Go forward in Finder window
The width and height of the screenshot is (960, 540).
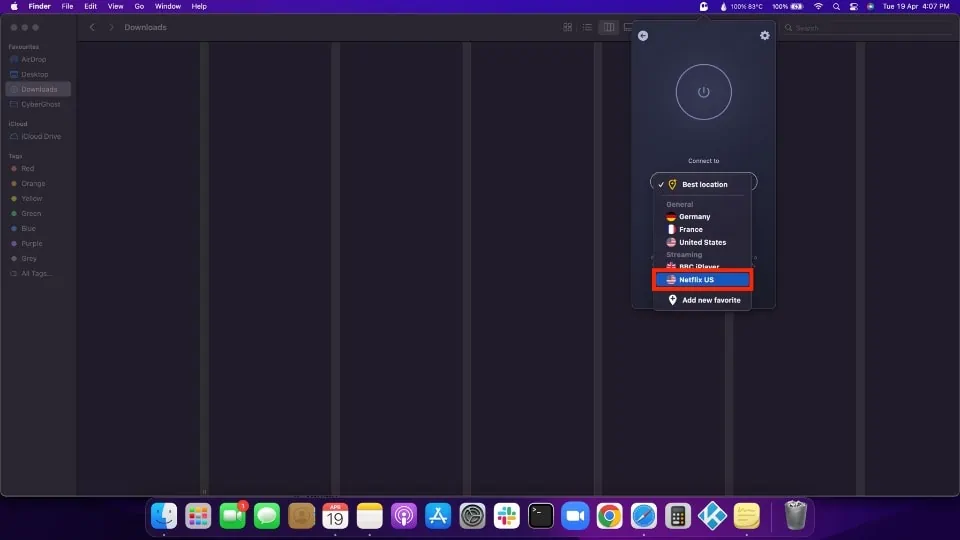click(x=111, y=28)
